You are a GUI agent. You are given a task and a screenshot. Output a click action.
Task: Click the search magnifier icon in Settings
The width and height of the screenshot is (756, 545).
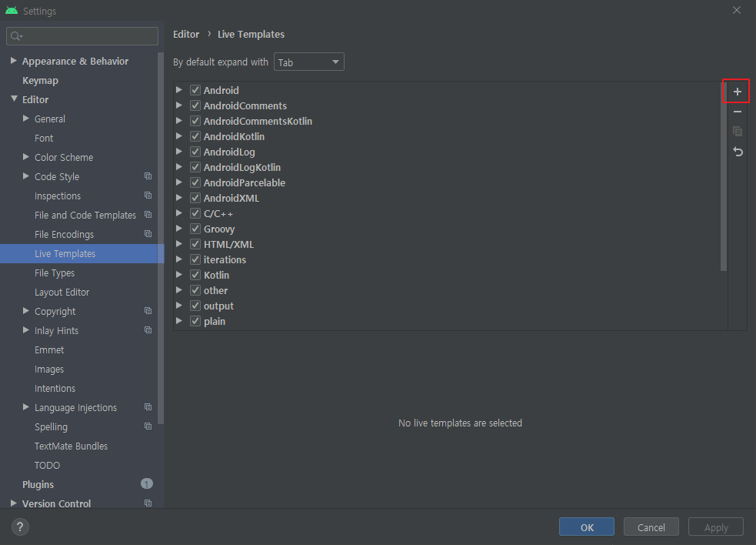(x=16, y=36)
